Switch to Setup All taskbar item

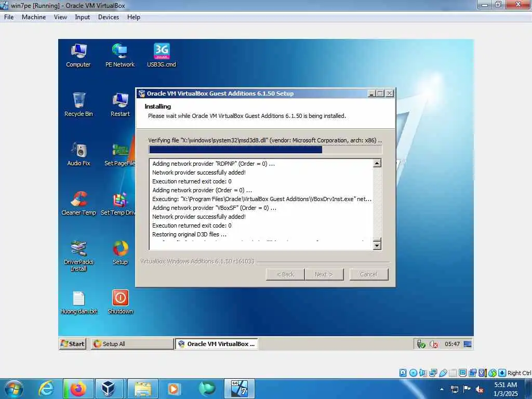(x=132, y=344)
